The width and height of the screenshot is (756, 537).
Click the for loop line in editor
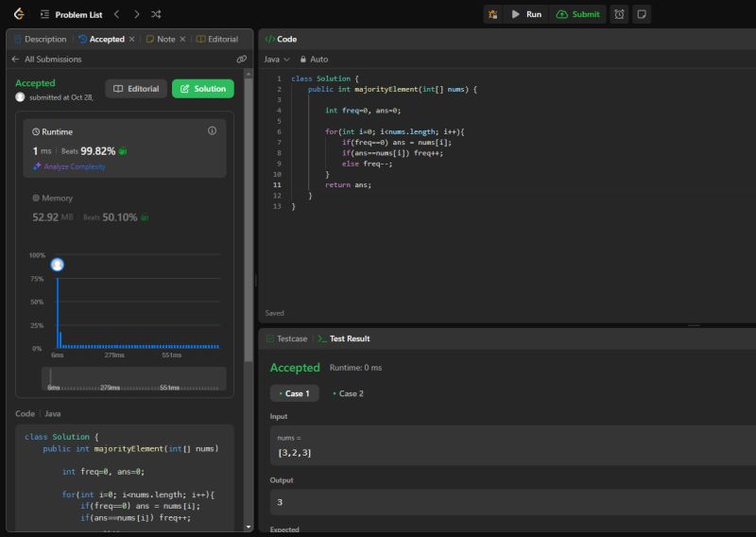(394, 131)
